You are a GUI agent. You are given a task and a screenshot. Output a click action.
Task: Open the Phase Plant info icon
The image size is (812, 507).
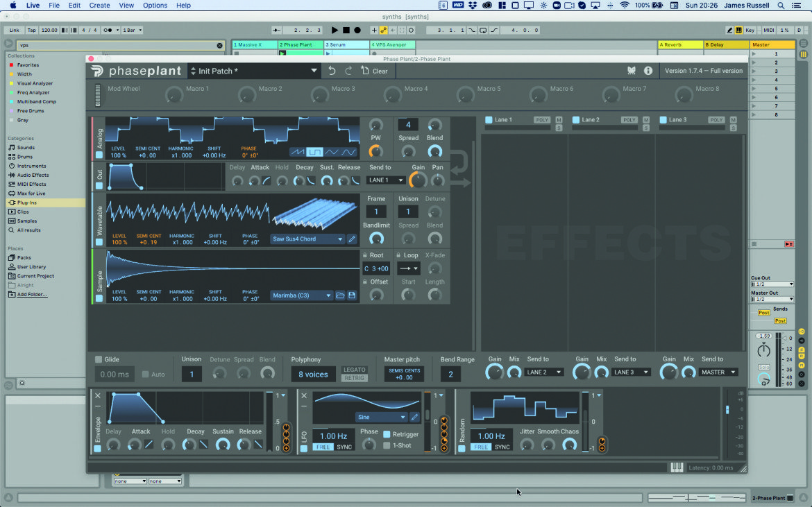pos(648,70)
